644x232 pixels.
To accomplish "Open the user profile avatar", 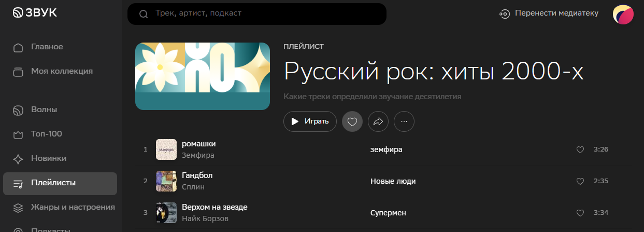I will pos(623,14).
